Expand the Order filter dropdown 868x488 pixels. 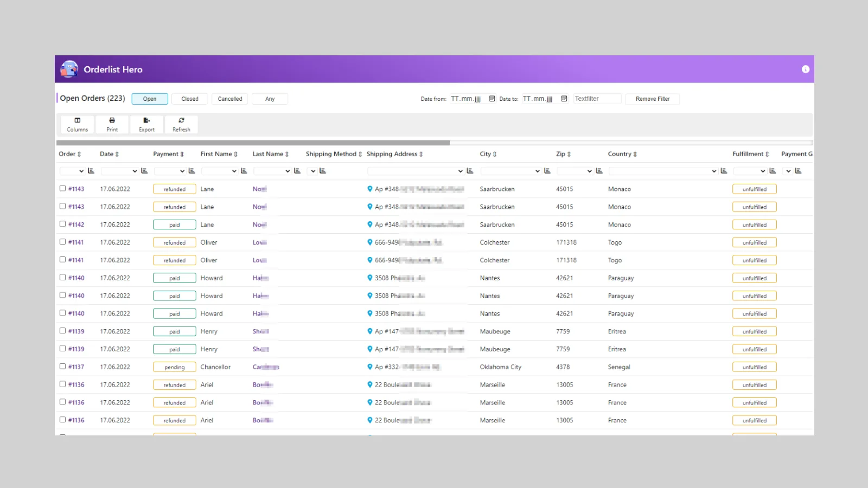pyautogui.click(x=72, y=171)
